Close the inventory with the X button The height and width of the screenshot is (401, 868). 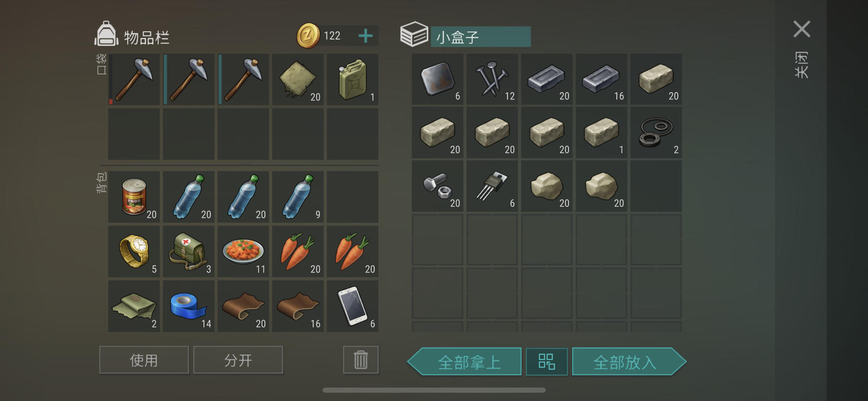tap(802, 29)
